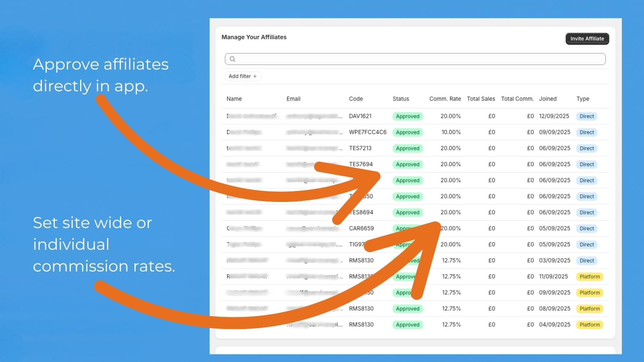The height and width of the screenshot is (362, 644).
Task: Open the Platform badge joined 04/09/2025
Action: (x=590, y=325)
